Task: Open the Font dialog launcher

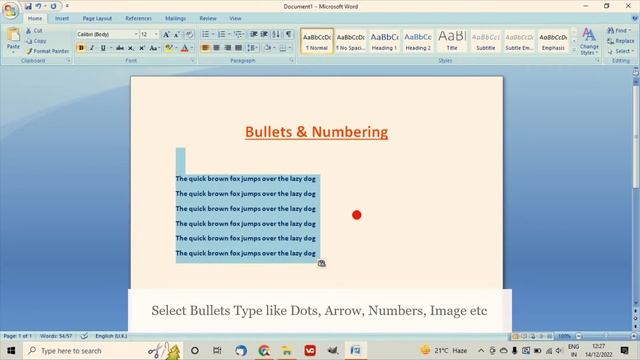Action: tap(192, 60)
